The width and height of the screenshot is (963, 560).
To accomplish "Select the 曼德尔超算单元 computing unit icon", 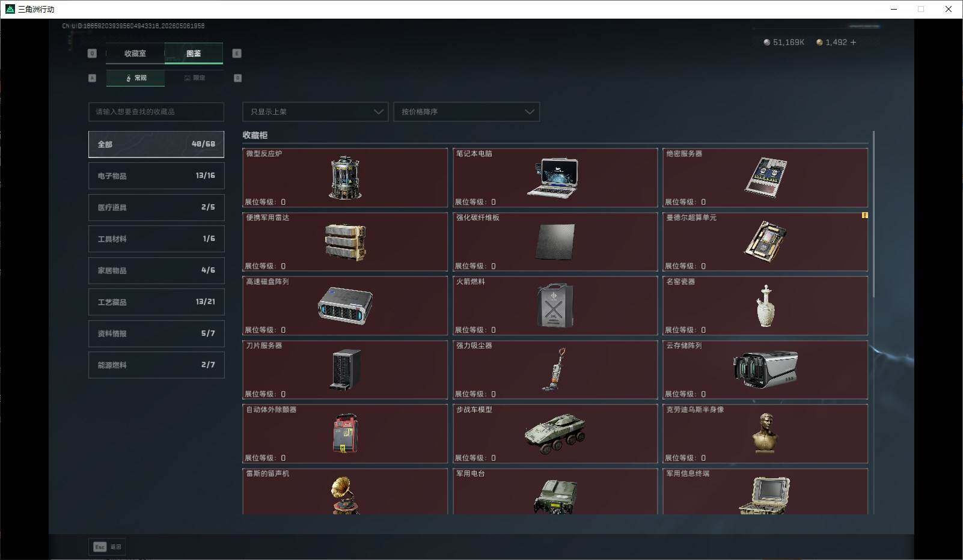I will tap(765, 241).
